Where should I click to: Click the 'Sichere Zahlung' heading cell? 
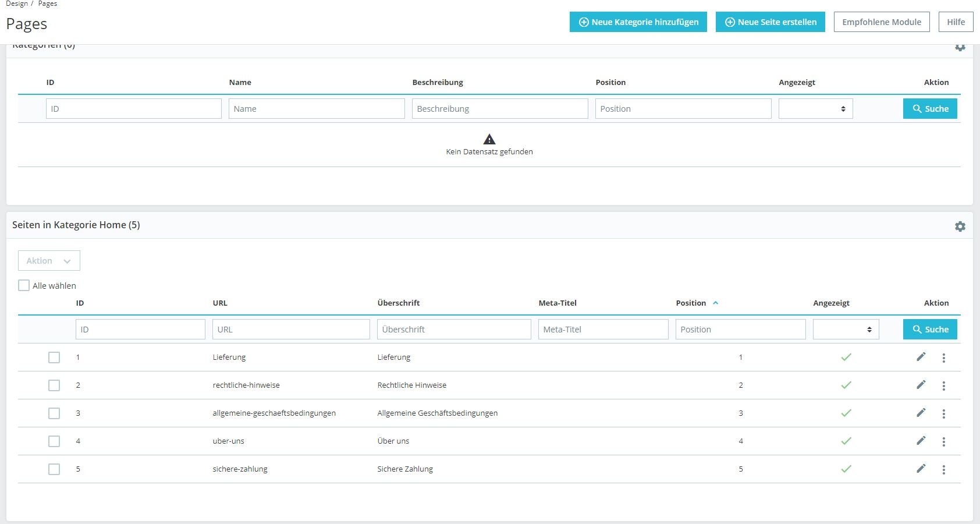405,469
